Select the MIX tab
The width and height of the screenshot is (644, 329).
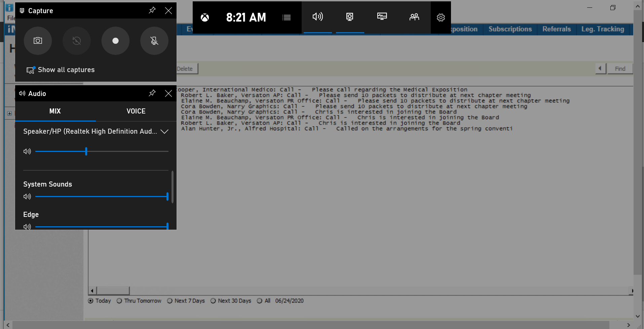tap(55, 111)
